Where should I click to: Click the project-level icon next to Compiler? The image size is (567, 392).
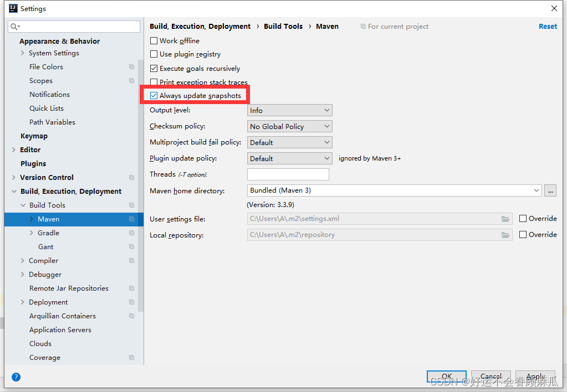[x=131, y=260]
